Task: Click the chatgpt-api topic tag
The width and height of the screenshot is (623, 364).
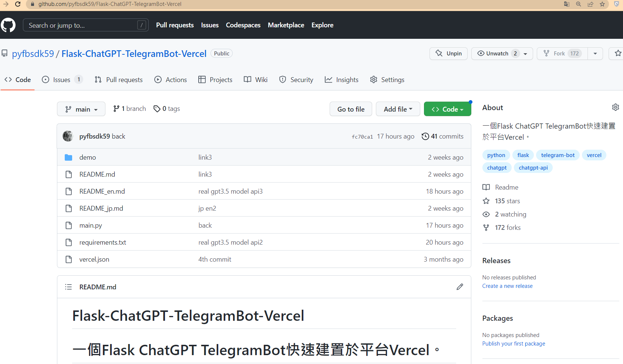Action: coord(533,168)
